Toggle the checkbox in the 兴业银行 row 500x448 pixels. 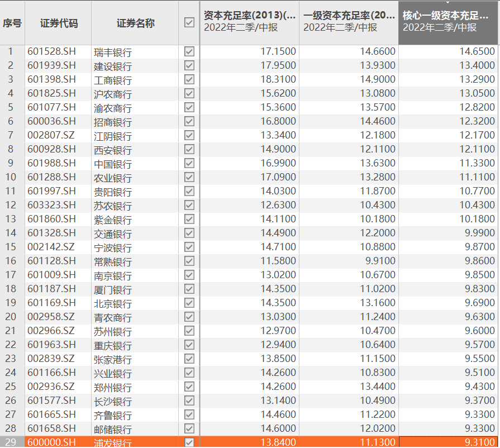(189, 373)
